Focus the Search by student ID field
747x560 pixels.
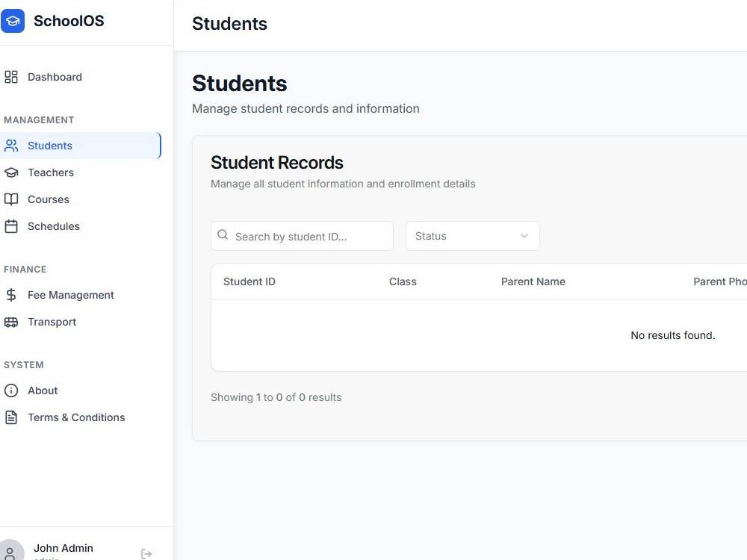click(302, 236)
